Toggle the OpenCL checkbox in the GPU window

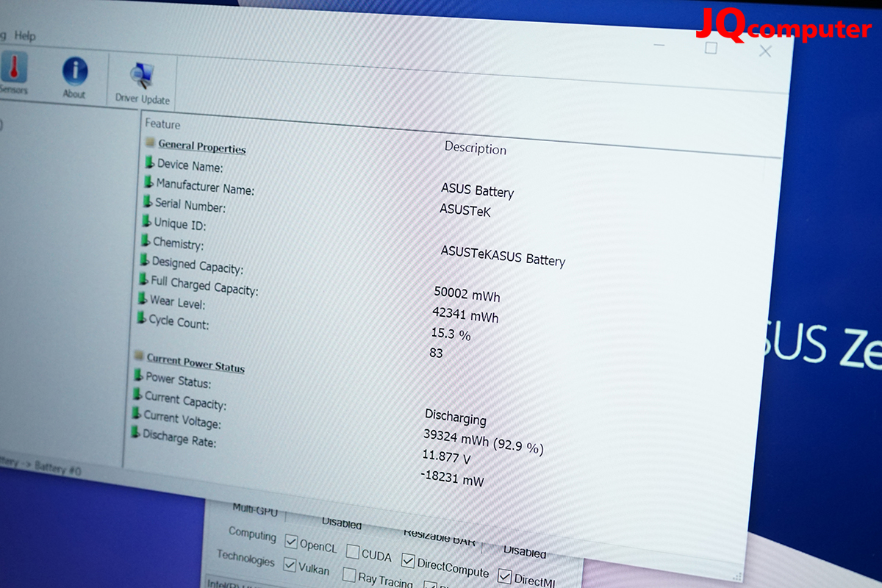click(x=291, y=542)
